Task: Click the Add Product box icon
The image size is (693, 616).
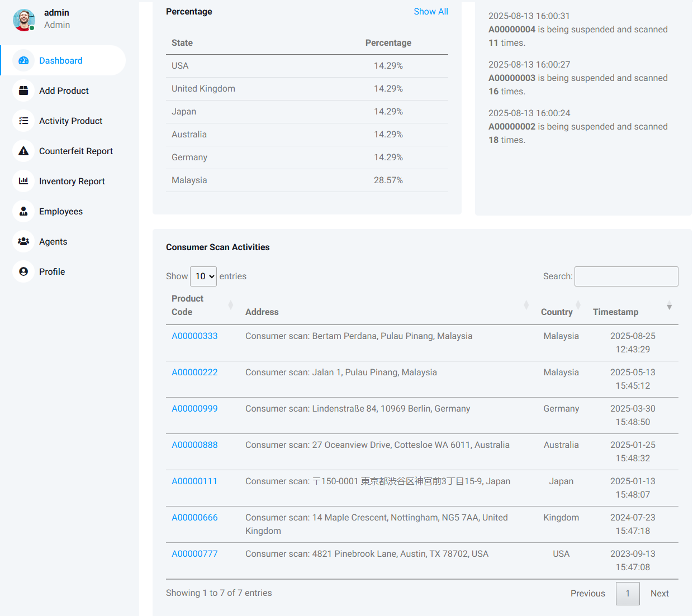Action: (23, 90)
